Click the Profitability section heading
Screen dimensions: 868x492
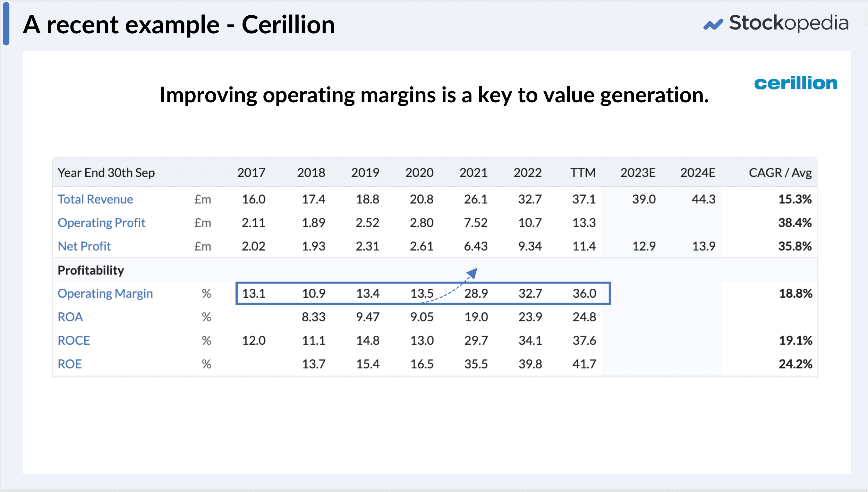(91, 270)
